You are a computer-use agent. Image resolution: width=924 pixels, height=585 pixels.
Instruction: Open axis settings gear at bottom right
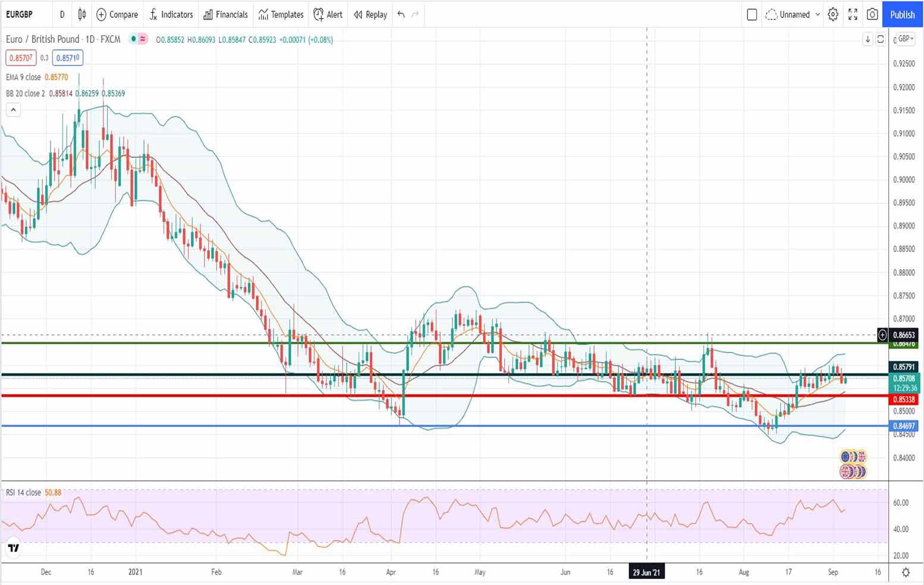click(x=906, y=572)
